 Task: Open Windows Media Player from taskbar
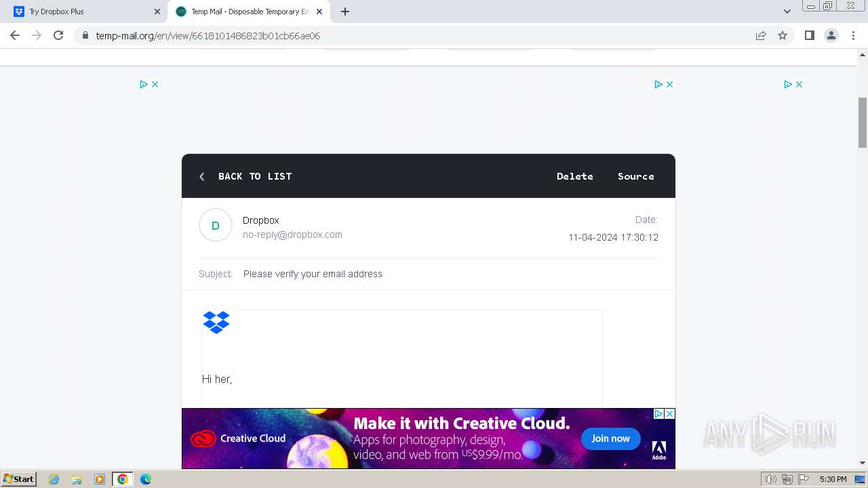100,479
